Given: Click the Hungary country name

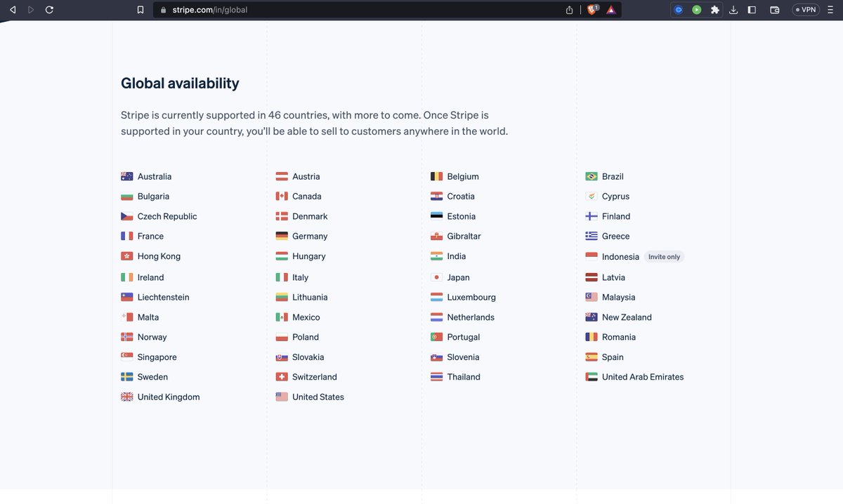Looking at the screenshot, I should [309, 256].
